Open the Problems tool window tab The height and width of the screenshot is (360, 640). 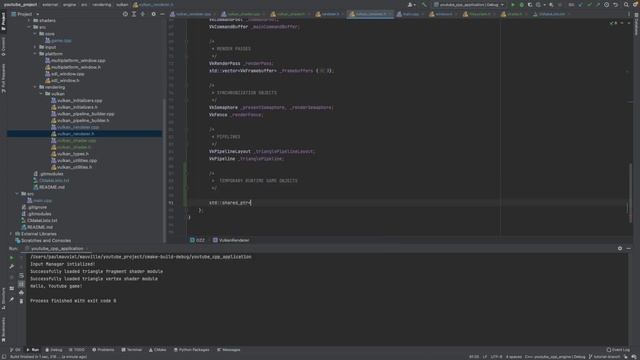[103, 350]
